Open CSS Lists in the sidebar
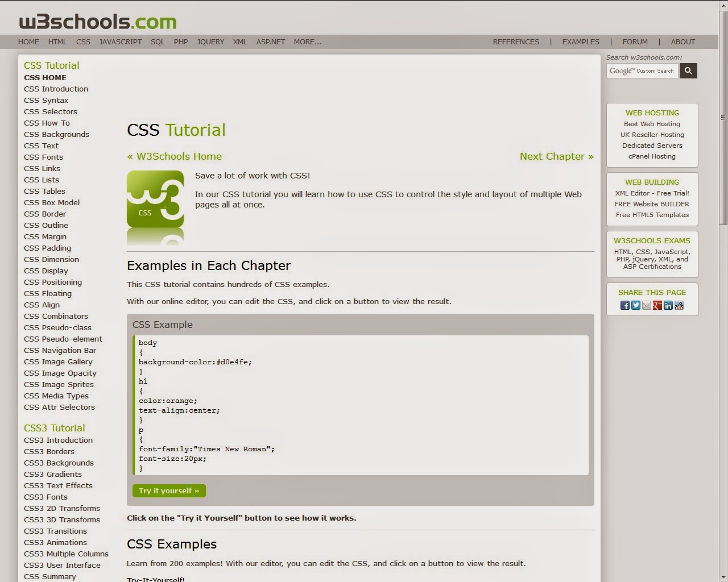Screen dimensions: 728x582 click(42, 180)
